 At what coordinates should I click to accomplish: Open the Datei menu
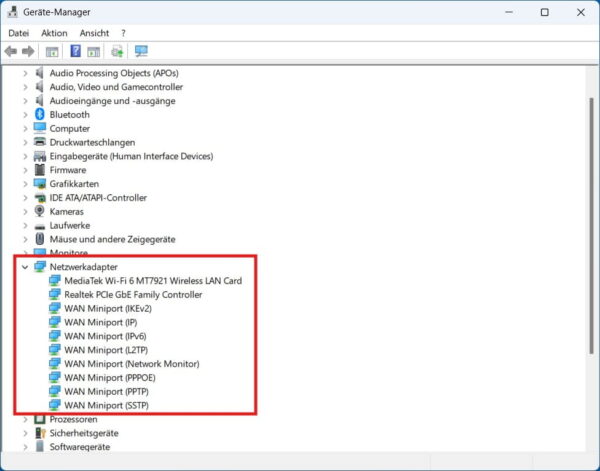tap(18, 33)
